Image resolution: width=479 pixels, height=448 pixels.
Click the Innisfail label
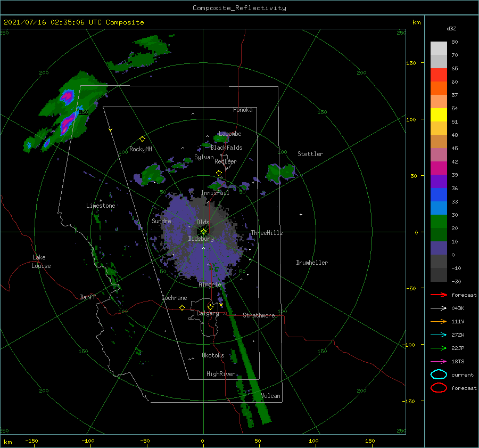(215, 193)
